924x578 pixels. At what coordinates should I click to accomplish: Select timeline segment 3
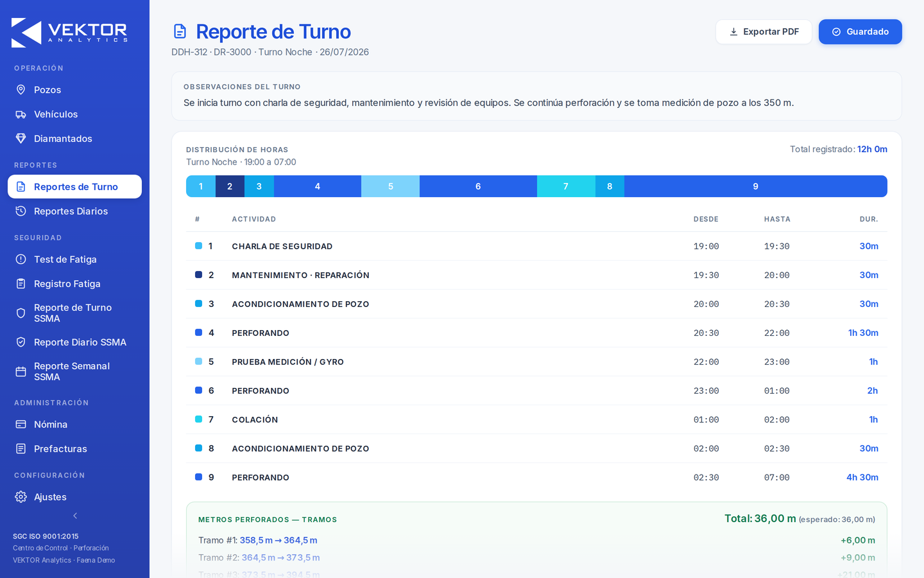(259, 186)
